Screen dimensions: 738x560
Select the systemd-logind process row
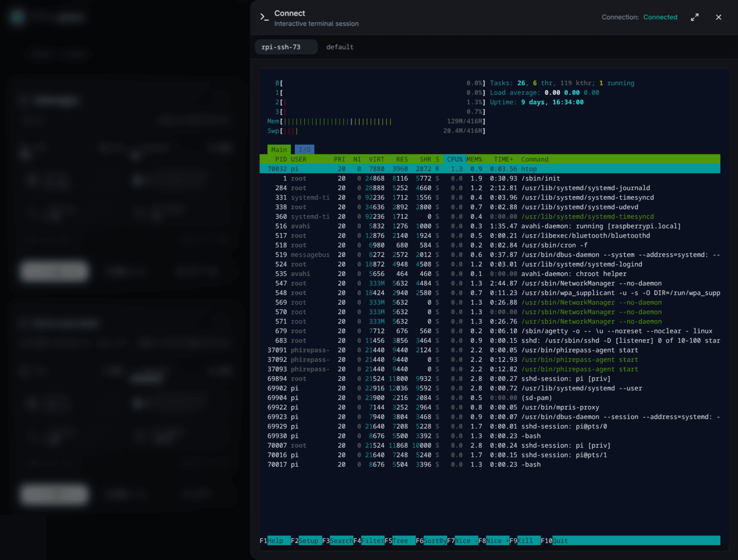pos(490,264)
